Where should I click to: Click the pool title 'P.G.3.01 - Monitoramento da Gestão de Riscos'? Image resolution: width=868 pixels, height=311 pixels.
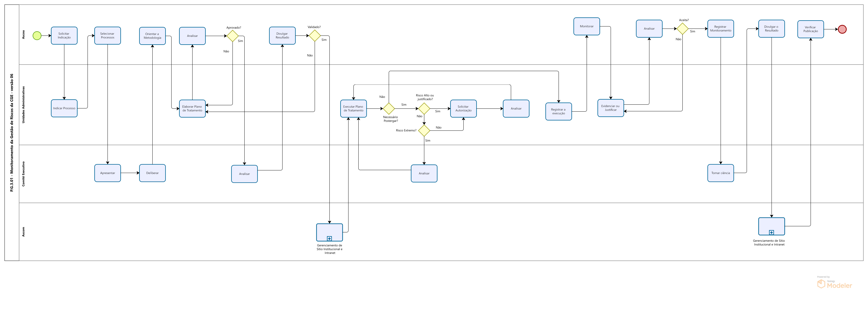(x=12, y=133)
